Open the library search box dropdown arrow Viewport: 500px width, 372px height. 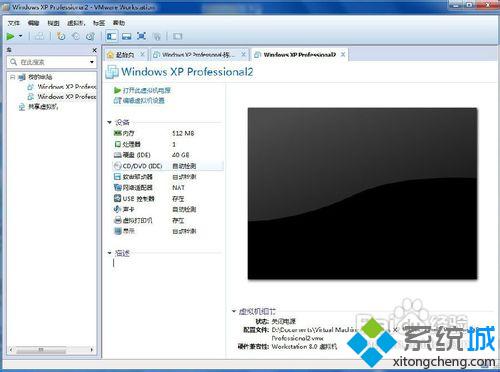[x=92, y=62]
